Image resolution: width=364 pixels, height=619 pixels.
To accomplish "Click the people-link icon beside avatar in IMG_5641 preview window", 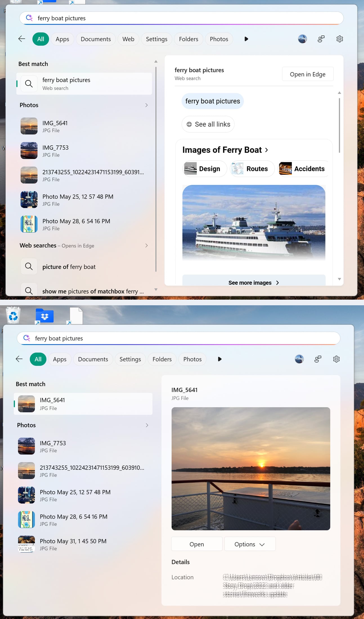I will pos(318,359).
